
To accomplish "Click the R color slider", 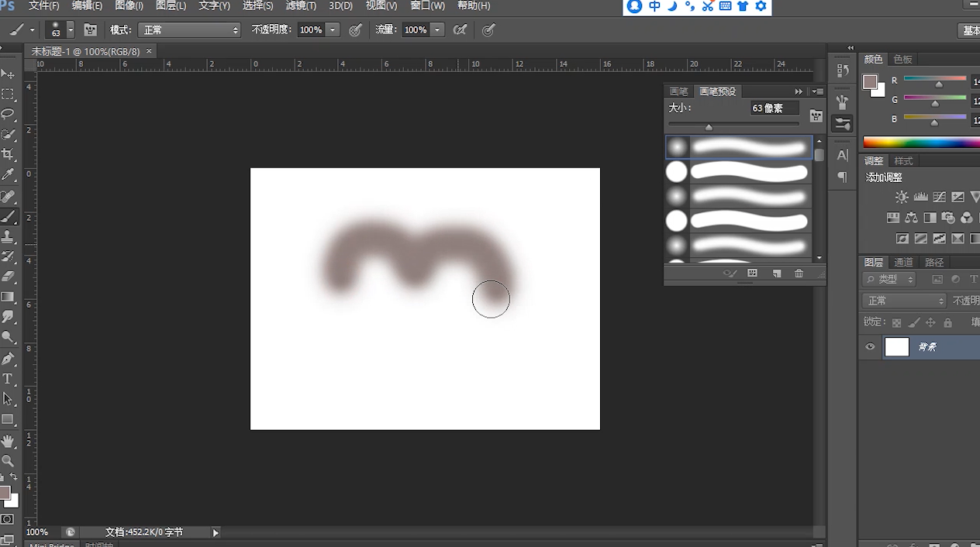I will coord(935,81).
